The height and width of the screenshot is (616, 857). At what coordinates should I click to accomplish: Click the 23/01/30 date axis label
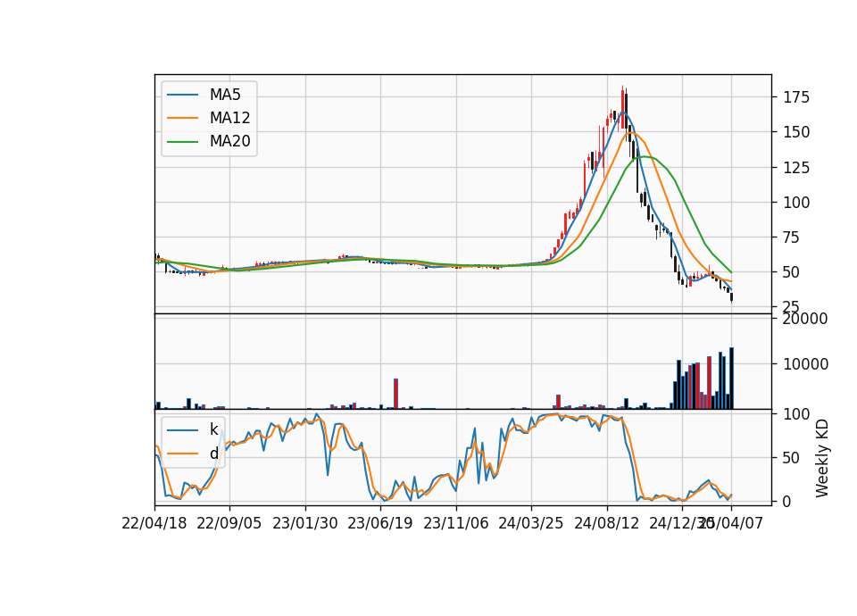[305, 523]
